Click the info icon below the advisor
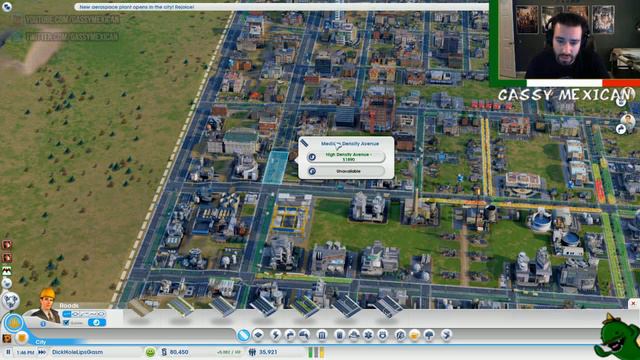This screenshot has width=640, height=360. pos(43,324)
